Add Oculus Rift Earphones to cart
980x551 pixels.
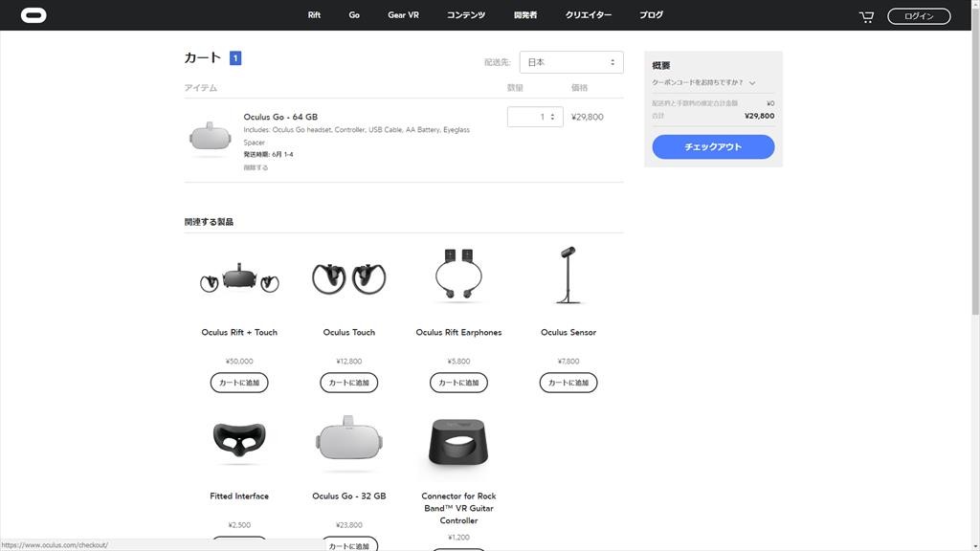(458, 383)
